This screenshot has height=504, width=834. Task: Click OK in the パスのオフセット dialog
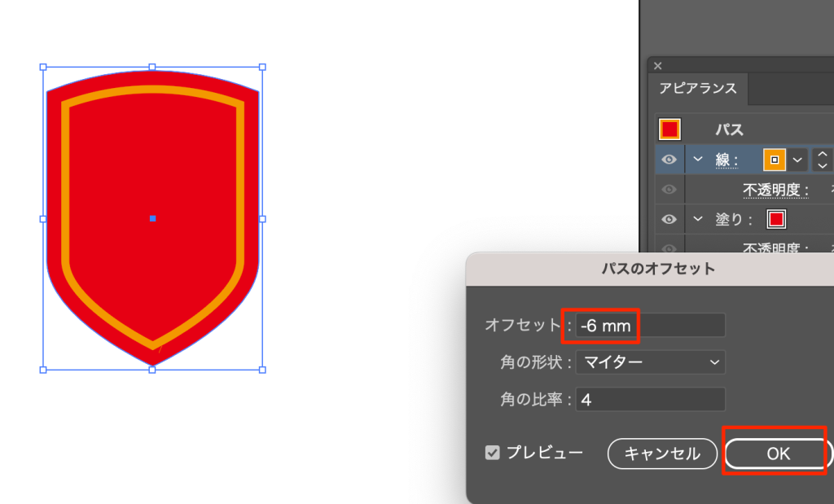(x=778, y=454)
